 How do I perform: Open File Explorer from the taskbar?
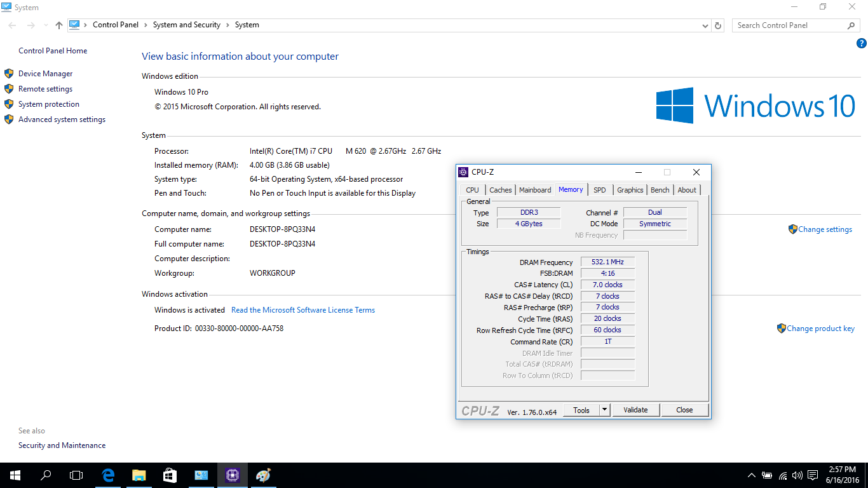pyautogui.click(x=139, y=475)
